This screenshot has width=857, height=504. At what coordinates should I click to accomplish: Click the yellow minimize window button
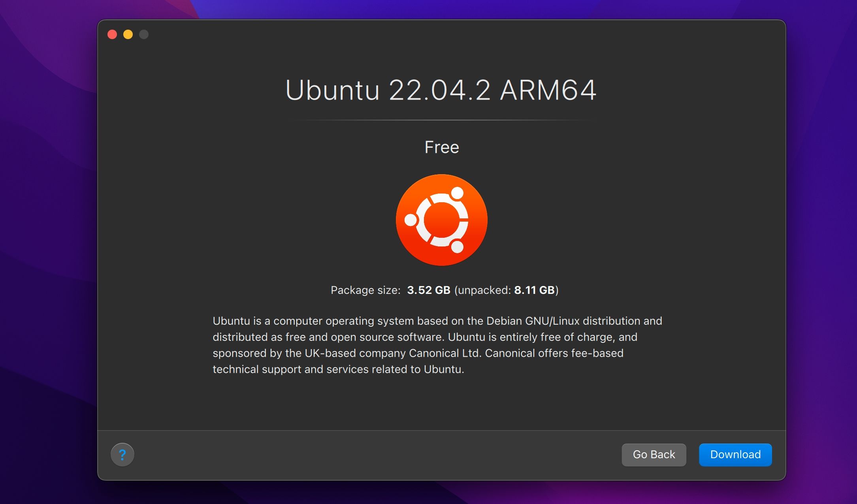pyautogui.click(x=128, y=35)
